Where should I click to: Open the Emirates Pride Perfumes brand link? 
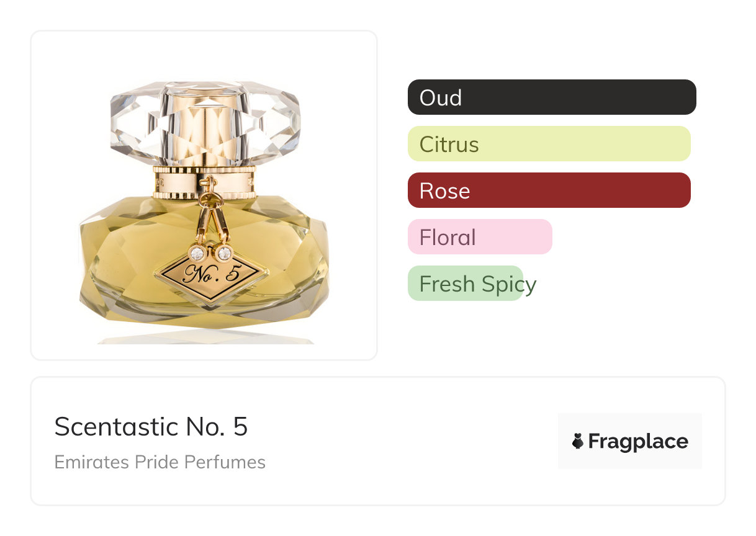[160, 462]
